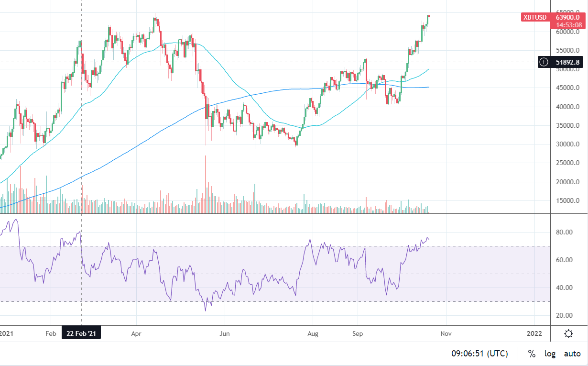Screen dimensions: 588x366
Task: Open chart settings gear icon
Action: (569, 334)
